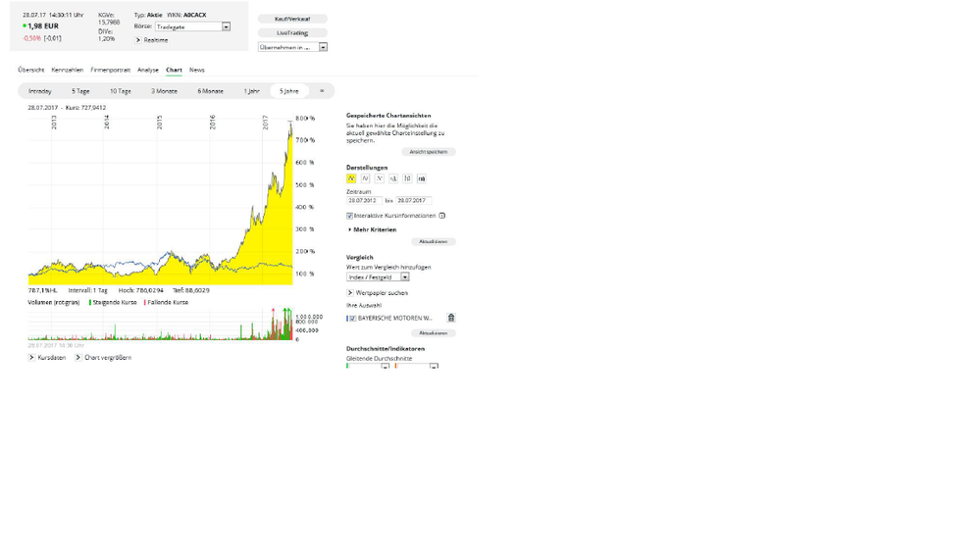This screenshot has height=551, width=980.
Task: Click the yellow price chart area
Action: point(160,200)
